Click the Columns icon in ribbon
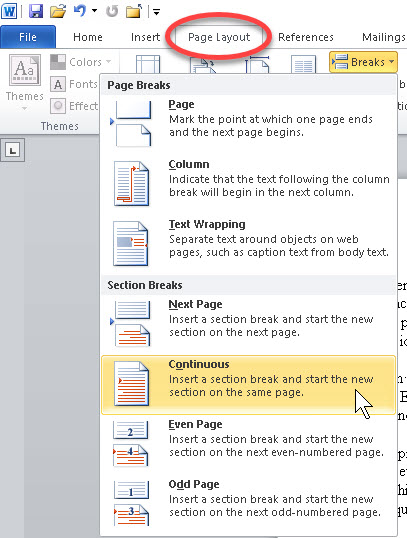407x538 pixels. click(x=303, y=64)
